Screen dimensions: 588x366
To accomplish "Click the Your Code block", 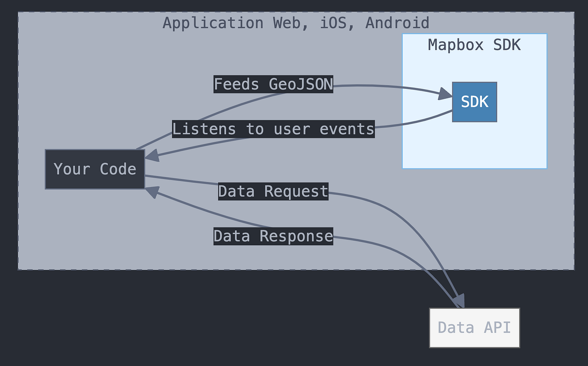I will (94, 169).
